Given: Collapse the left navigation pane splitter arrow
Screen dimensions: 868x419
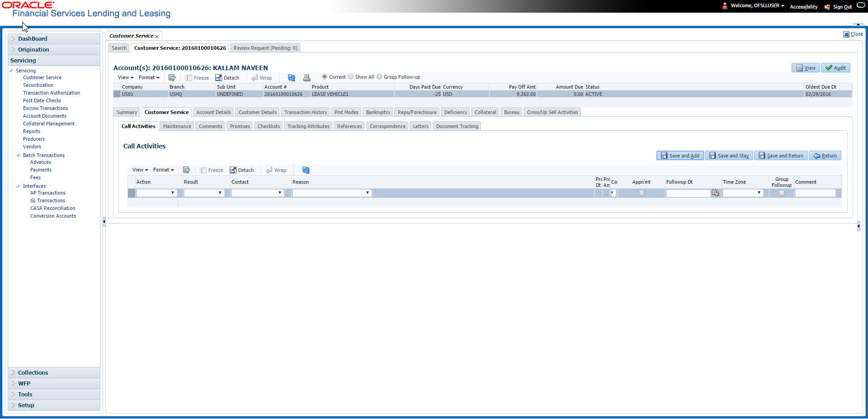Looking at the screenshot, I should (104, 222).
